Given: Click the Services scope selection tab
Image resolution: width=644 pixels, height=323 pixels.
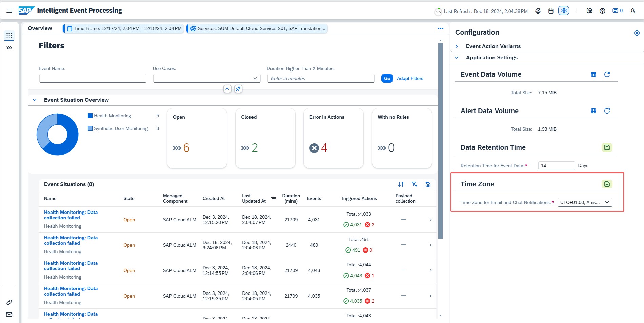Looking at the screenshot, I should coord(258,28).
